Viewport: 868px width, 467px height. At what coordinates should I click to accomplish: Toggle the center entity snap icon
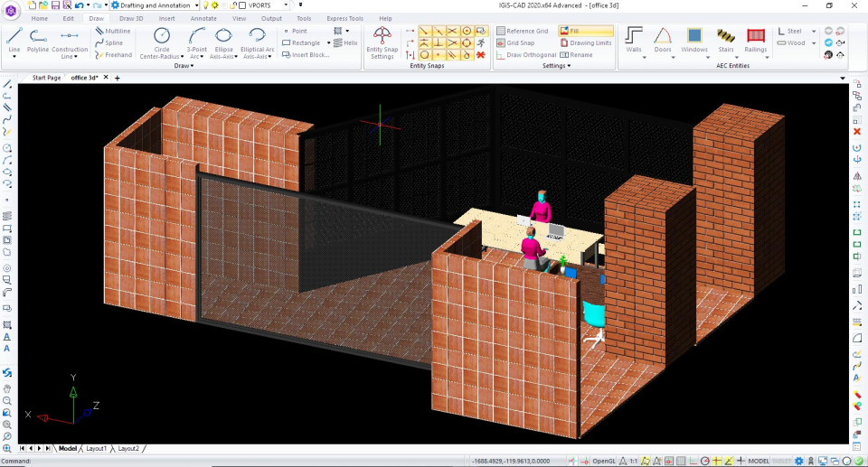[467, 31]
